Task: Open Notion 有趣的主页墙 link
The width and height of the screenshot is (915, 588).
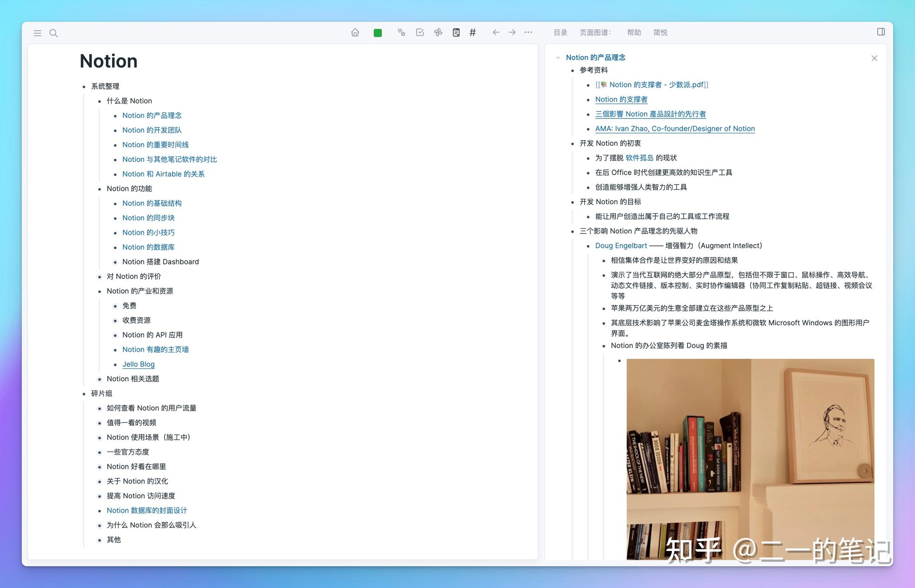Action: coord(155,350)
